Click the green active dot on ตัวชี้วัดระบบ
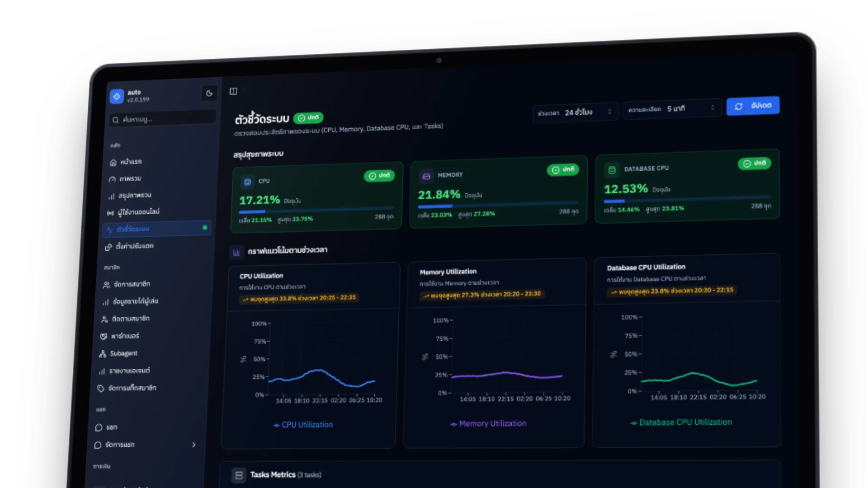The image size is (868, 488). pos(205,228)
